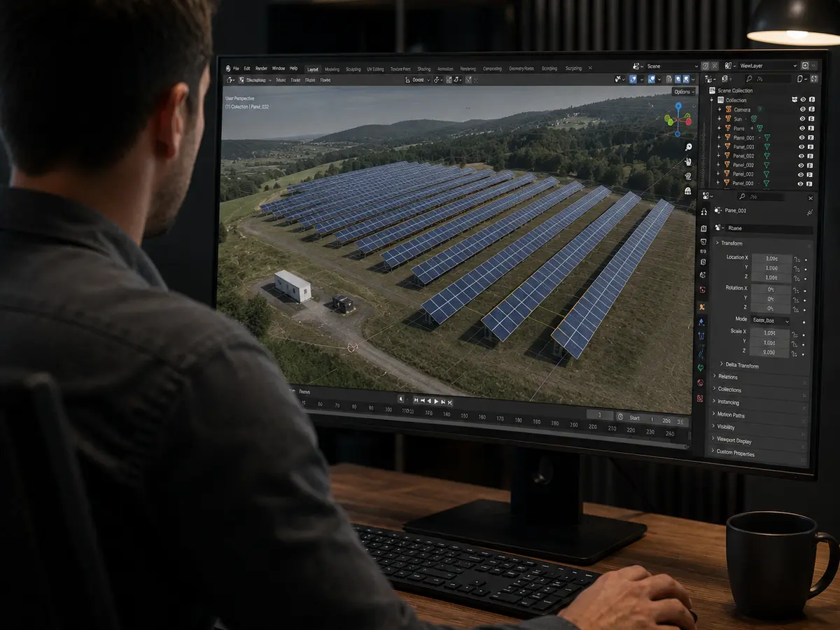
Task: Open the Output properties tab icon
Action: pyautogui.click(x=703, y=241)
